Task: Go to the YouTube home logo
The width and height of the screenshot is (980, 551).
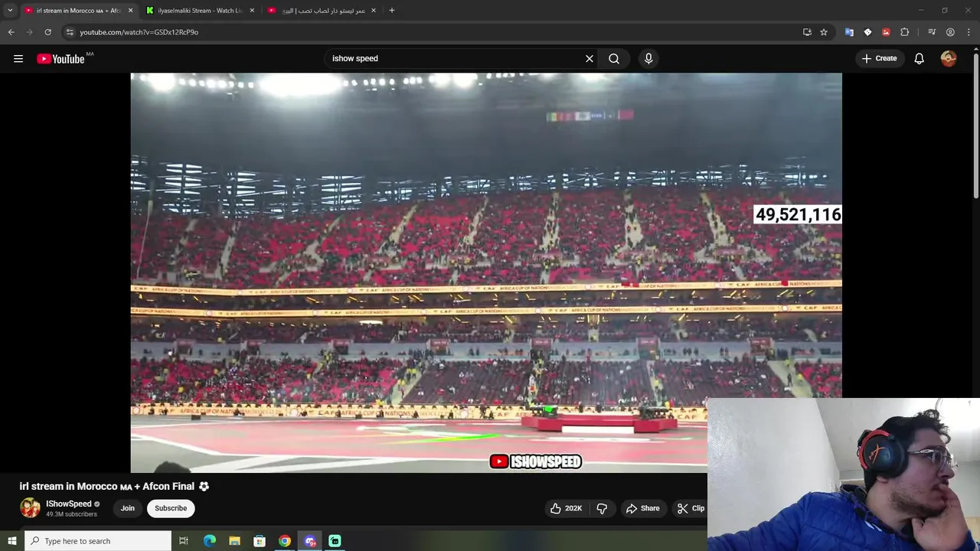Action: pyautogui.click(x=60, y=59)
